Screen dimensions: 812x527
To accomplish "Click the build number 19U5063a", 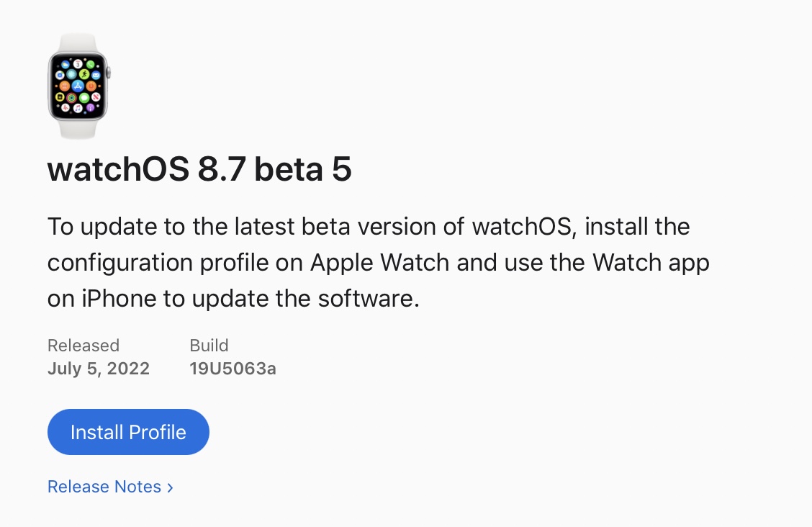I will pyautogui.click(x=233, y=369).
